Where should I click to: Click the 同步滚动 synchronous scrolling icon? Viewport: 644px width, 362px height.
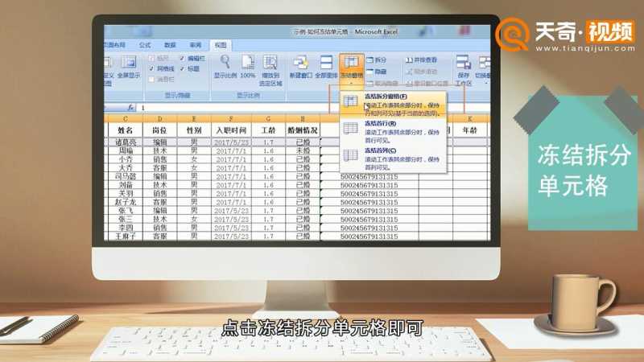(x=409, y=72)
